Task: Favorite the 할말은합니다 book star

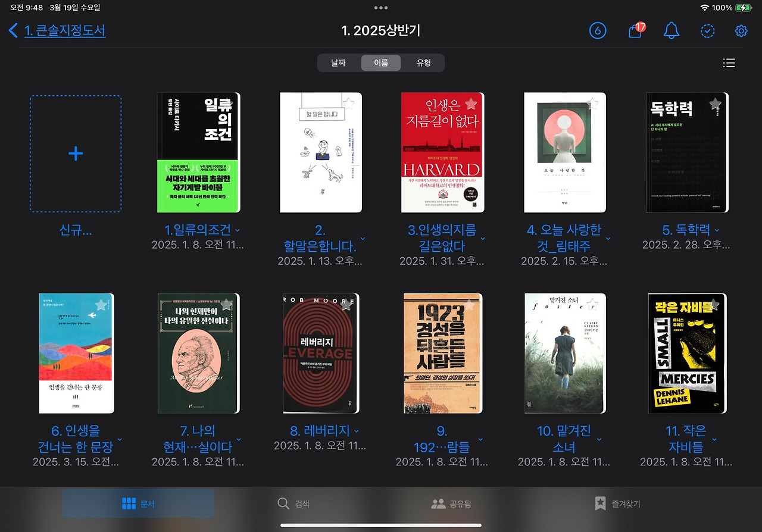Action: click(348, 104)
